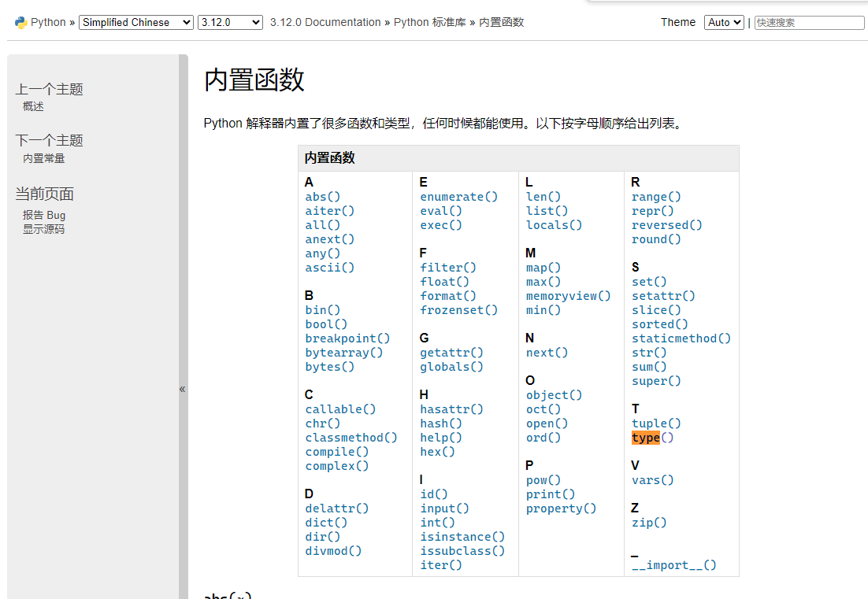Click the 报告 Bug link
The width and height of the screenshot is (868, 599).
(x=42, y=214)
